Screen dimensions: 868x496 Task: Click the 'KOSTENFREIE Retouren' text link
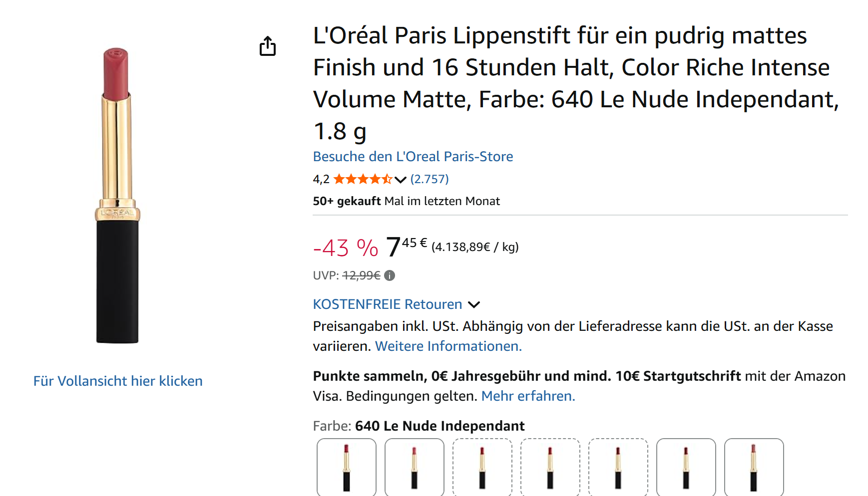click(x=387, y=304)
